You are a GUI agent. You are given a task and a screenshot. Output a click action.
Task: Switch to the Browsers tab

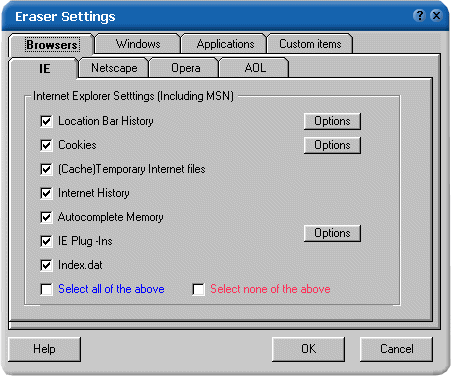52,45
